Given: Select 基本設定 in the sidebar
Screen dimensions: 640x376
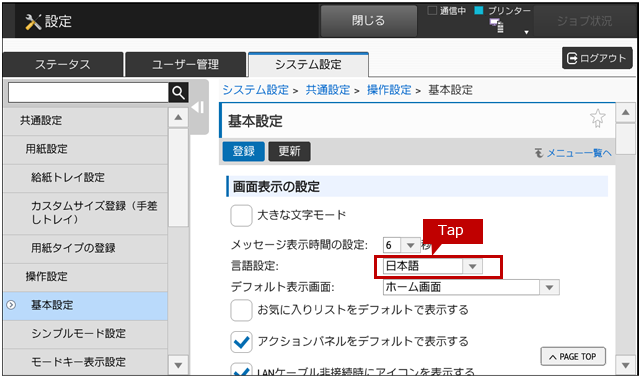Looking at the screenshot, I should click(85, 305).
